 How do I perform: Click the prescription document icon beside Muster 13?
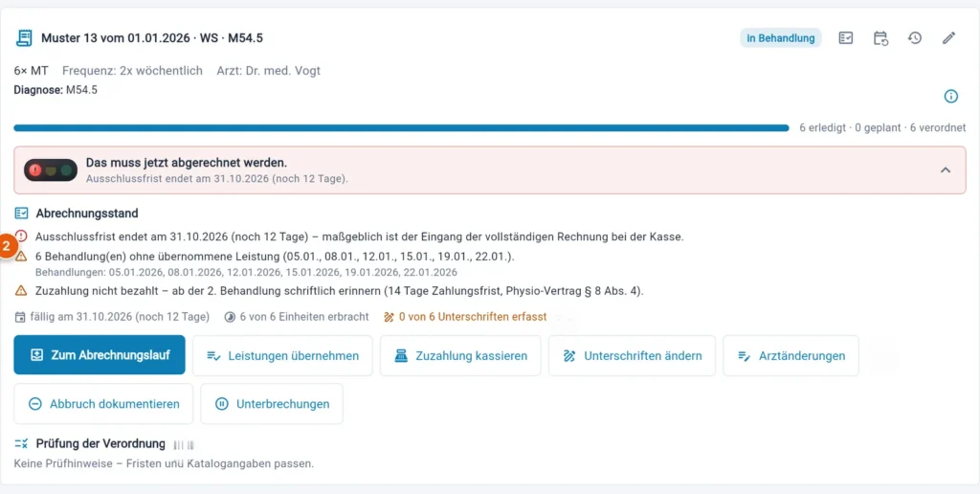coord(24,38)
